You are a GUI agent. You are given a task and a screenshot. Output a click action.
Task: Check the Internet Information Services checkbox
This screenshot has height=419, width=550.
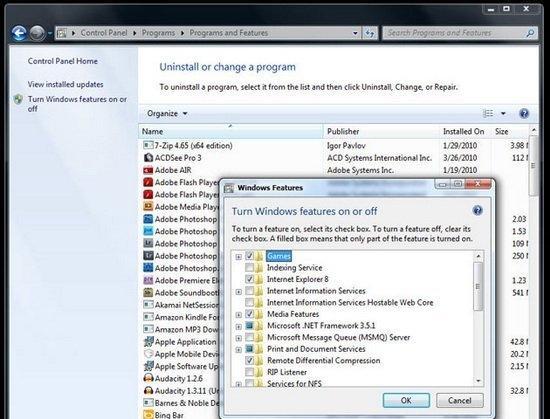(x=249, y=291)
